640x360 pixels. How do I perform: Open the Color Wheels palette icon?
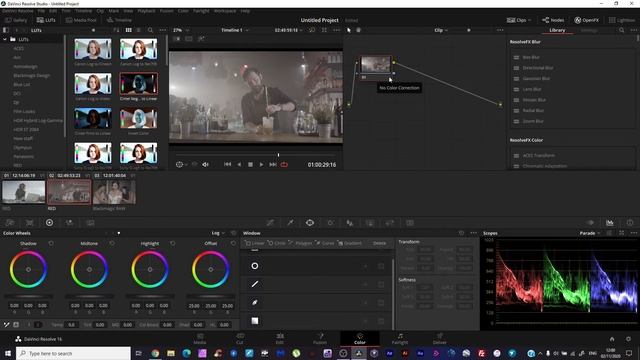point(49,222)
